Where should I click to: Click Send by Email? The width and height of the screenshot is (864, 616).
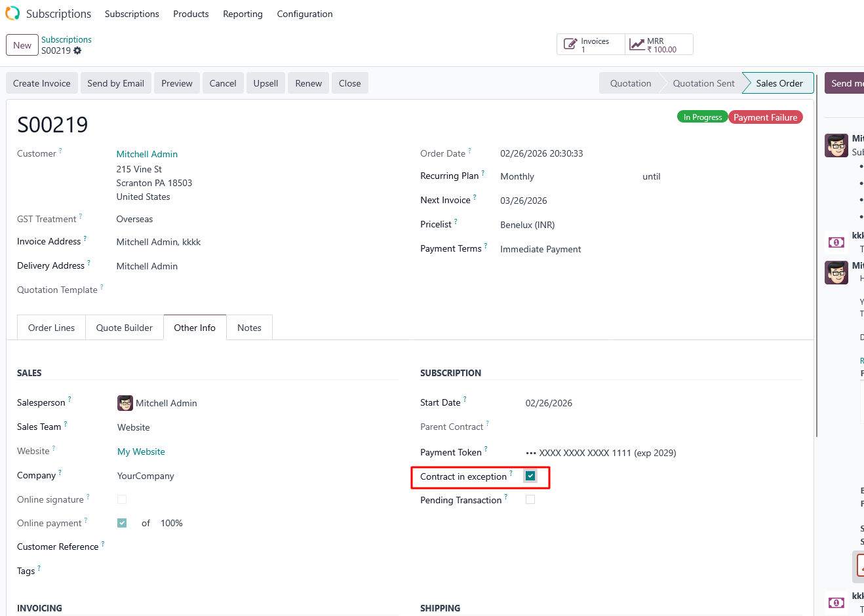click(116, 83)
